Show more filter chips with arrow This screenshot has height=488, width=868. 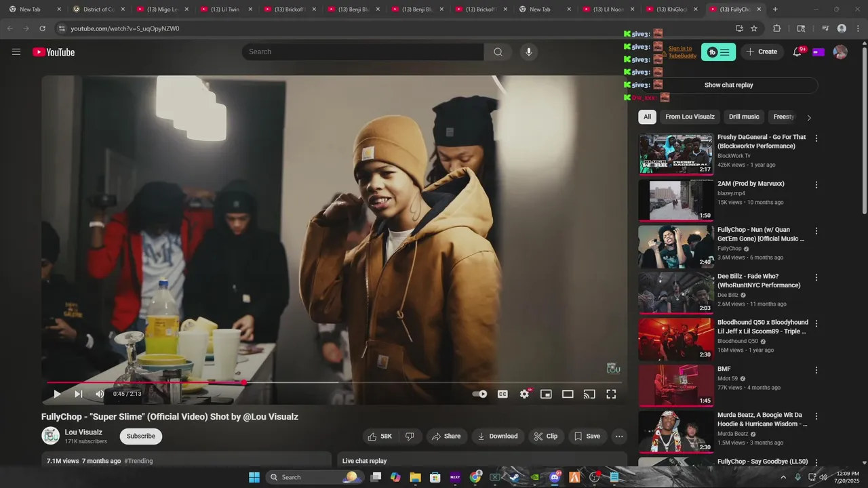pyautogui.click(x=808, y=117)
